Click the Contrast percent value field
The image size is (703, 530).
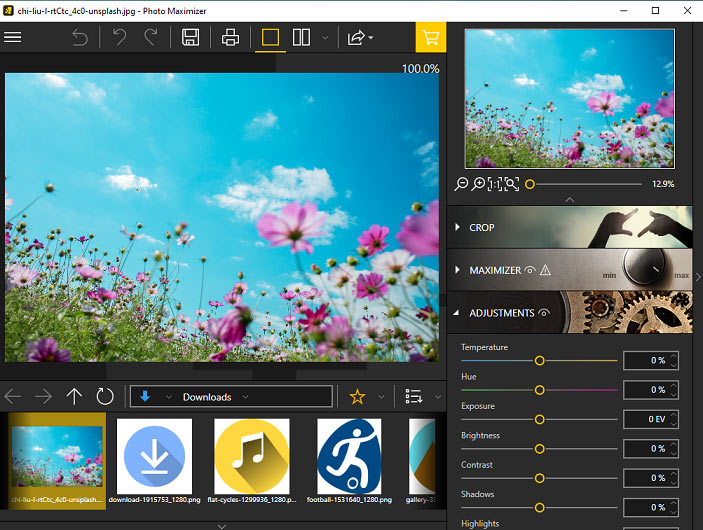651,478
